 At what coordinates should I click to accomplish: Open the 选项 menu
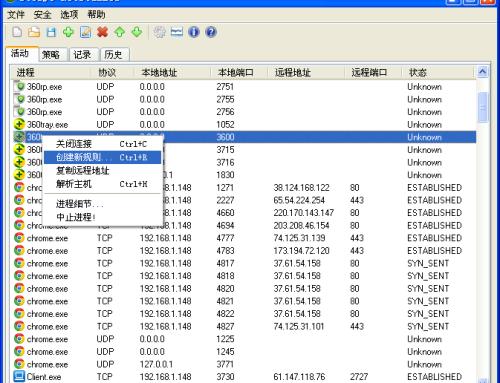click(69, 15)
